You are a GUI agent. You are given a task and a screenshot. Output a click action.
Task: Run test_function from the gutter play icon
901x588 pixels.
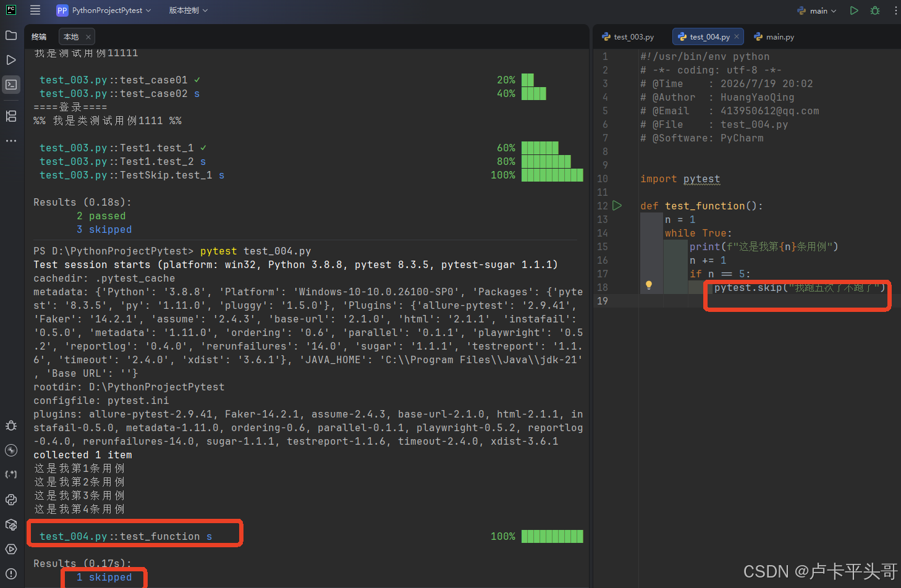click(x=617, y=206)
